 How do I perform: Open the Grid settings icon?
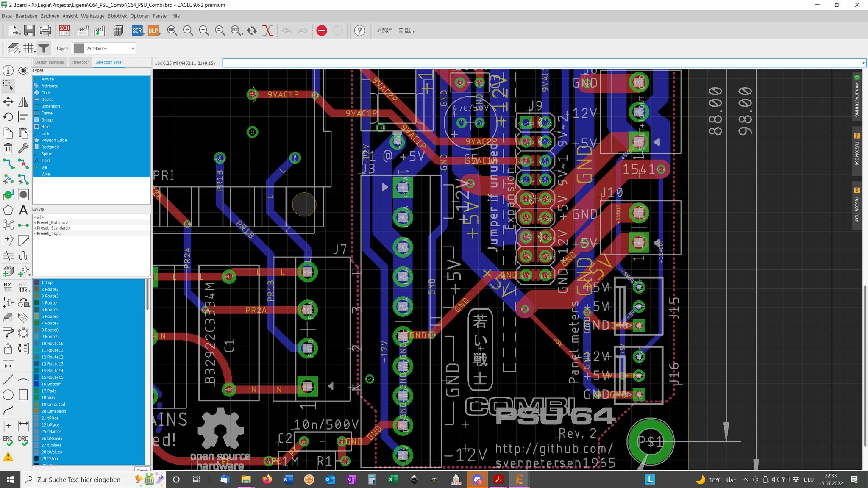(28, 48)
